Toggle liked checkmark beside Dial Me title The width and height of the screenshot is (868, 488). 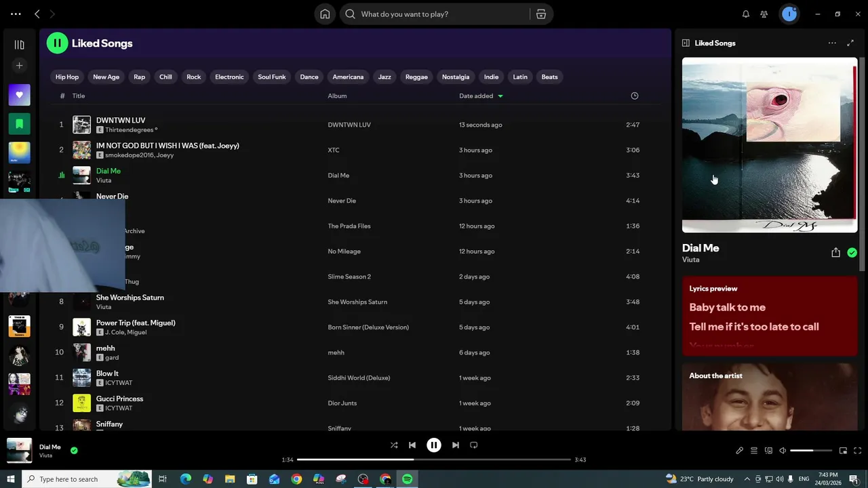click(852, 253)
